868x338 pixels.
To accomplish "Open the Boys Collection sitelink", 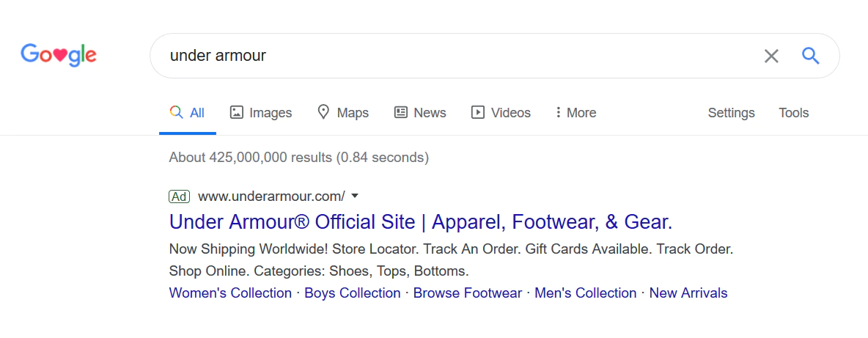I will pos(353,293).
